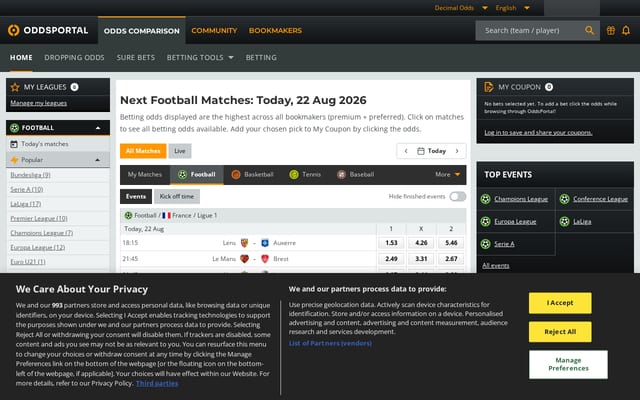The image size is (640, 400).
Task: Click Manage Preferences button
Action: (568, 364)
